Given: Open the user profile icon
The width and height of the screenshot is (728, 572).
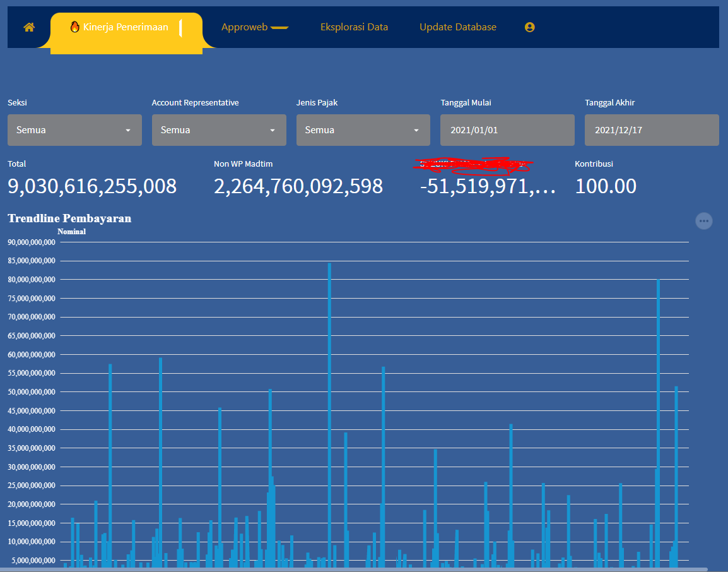Looking at the screenshot, I should (x=530, y=27).
